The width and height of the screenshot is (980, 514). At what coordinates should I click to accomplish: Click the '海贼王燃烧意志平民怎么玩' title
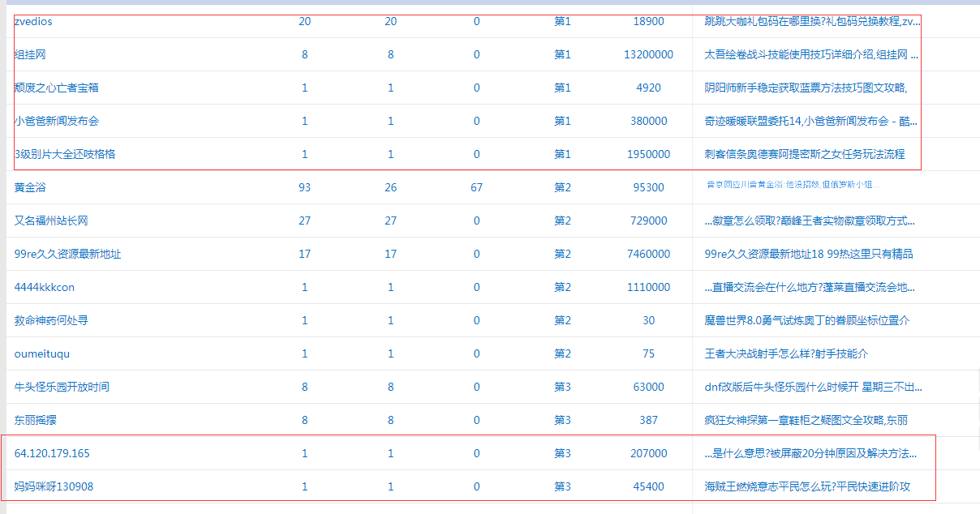(807, 487)
